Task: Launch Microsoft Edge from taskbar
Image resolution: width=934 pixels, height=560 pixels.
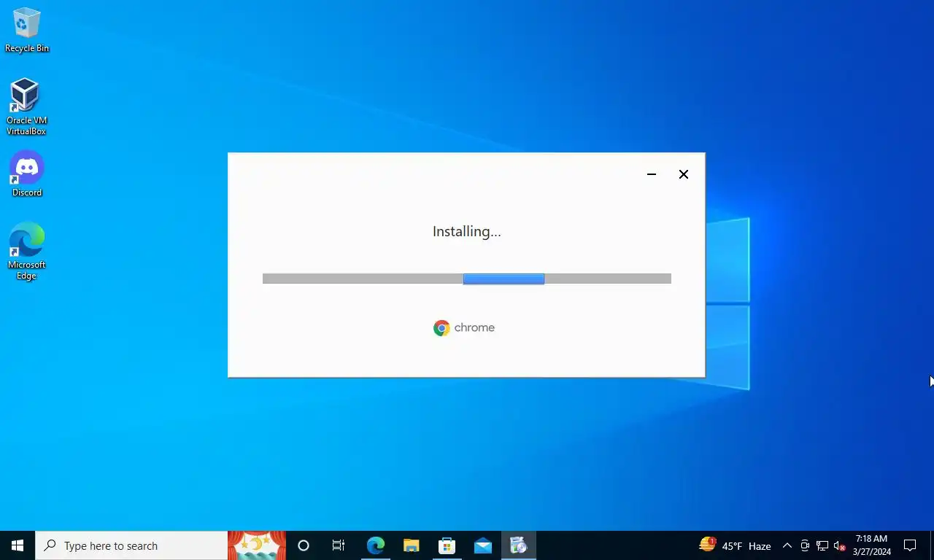Action: [x=375, y=545]
